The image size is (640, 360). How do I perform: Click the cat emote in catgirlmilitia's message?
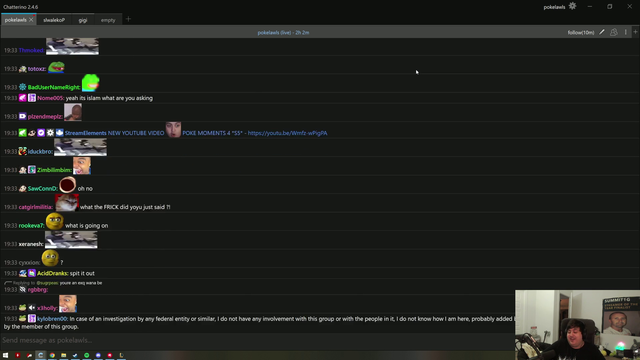(x=67, y=203)
